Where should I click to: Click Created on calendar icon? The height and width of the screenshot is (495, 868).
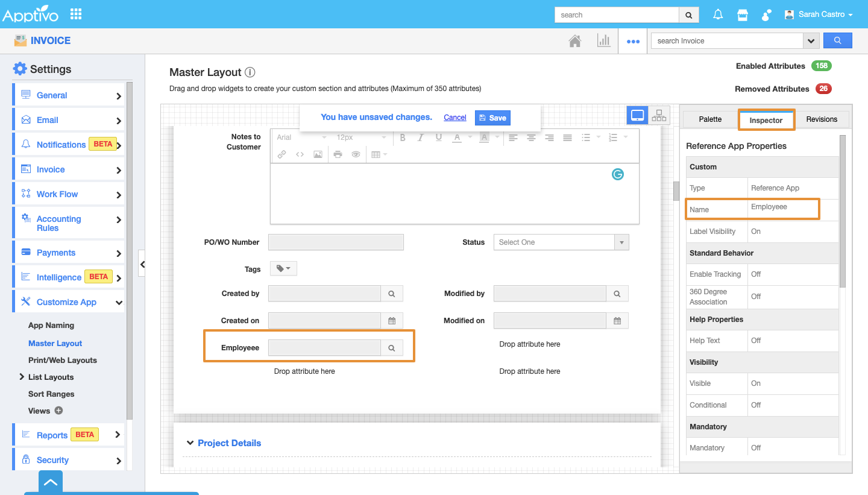click(392, 321)
